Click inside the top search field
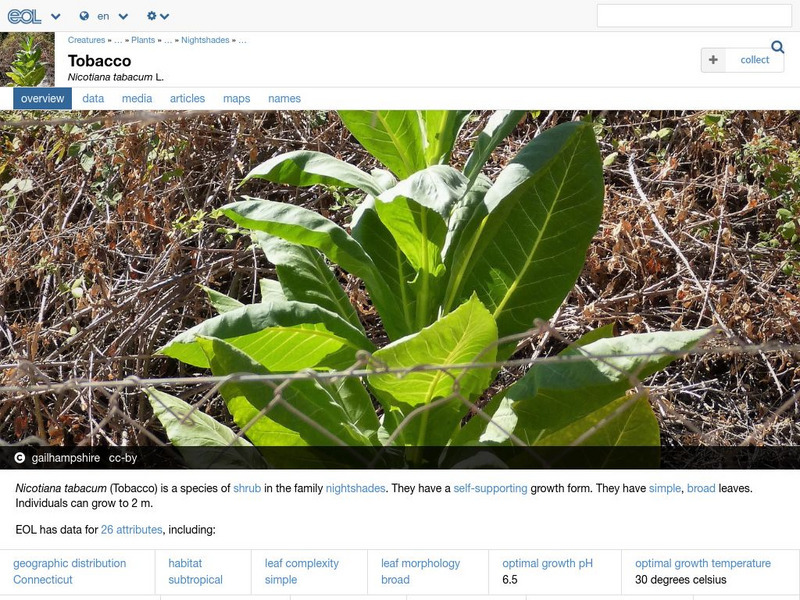The height and width of the screenshot is (600, 800). (x=694, y=16)
